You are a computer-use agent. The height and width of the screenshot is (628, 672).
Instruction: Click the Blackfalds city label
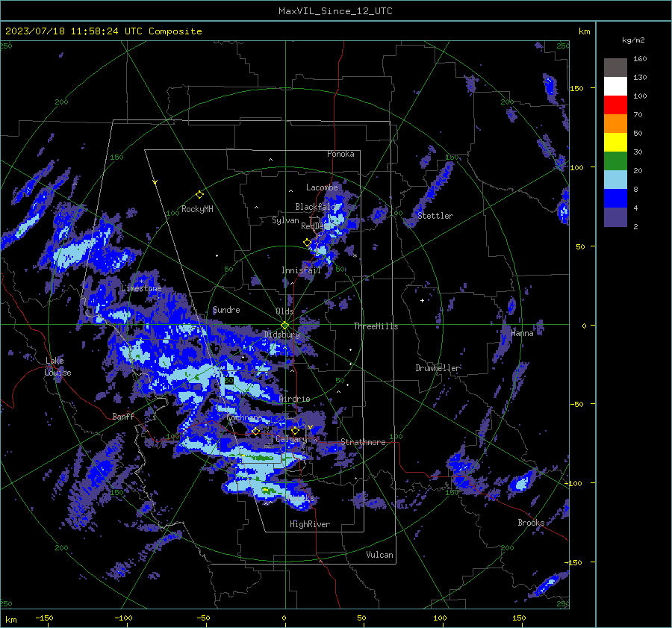(317, 207)
